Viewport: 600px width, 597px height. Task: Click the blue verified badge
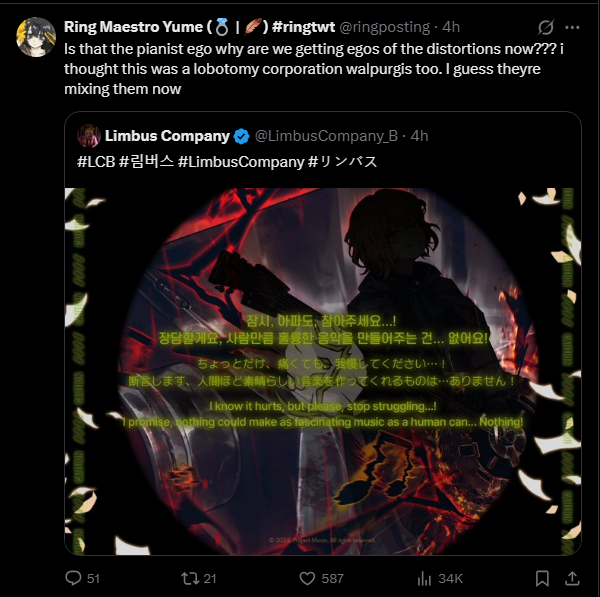[x=241, y=136]
